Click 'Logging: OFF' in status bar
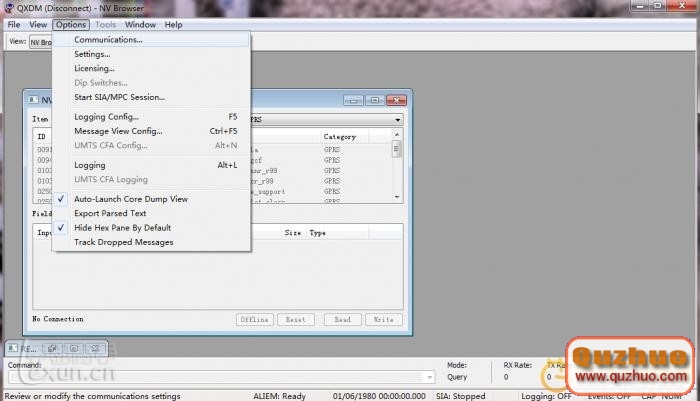 [546, 396]
